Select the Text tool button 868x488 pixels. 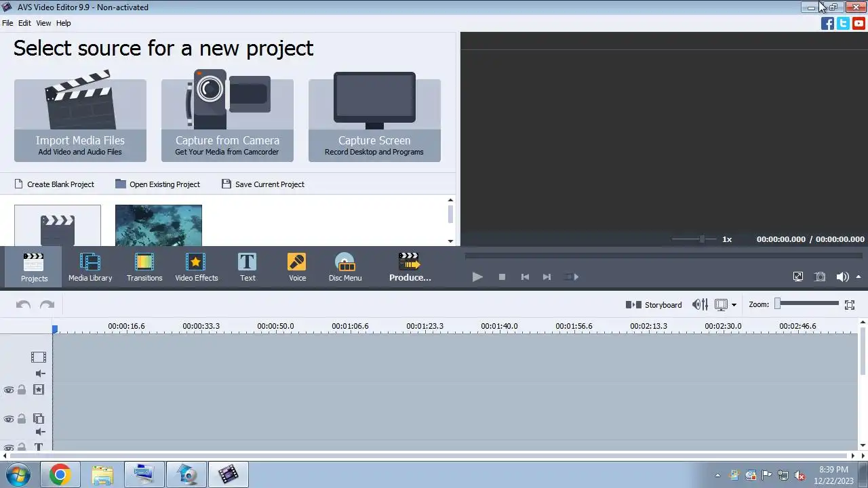point(248,266)
